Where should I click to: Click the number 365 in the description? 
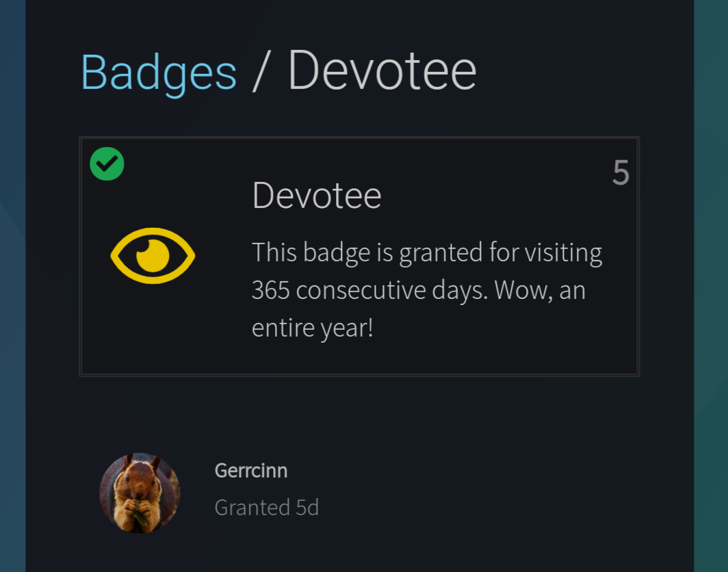(x=270, y=291)
